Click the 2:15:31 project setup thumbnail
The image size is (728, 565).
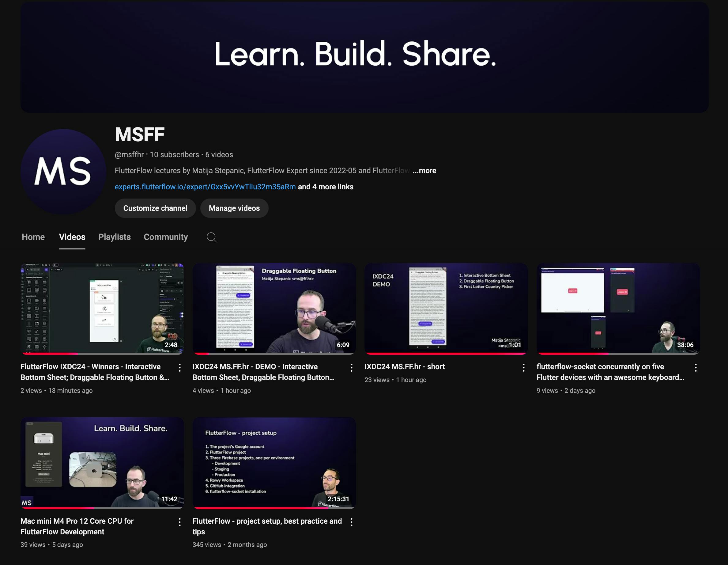274,463
